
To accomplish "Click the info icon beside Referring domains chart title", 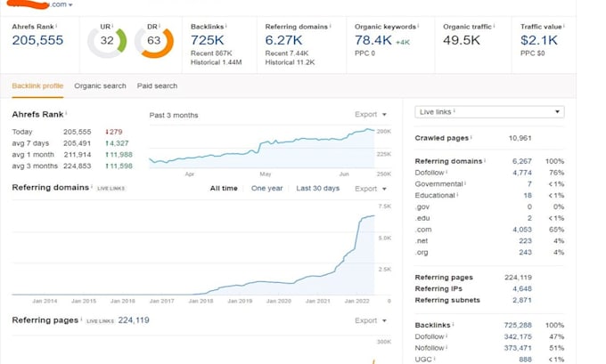I will pyautogui.click(x=92, y=186).
